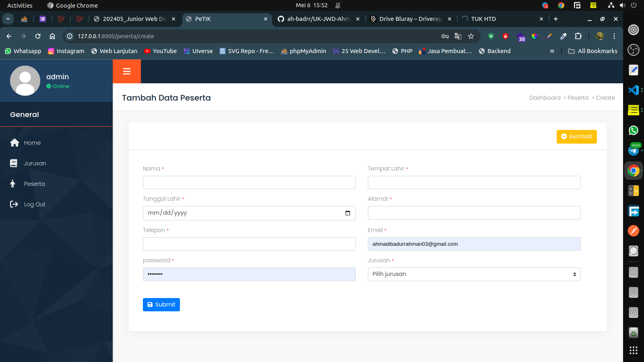Click the Email input field
This screenshot has width=644, height=362.
474,244
